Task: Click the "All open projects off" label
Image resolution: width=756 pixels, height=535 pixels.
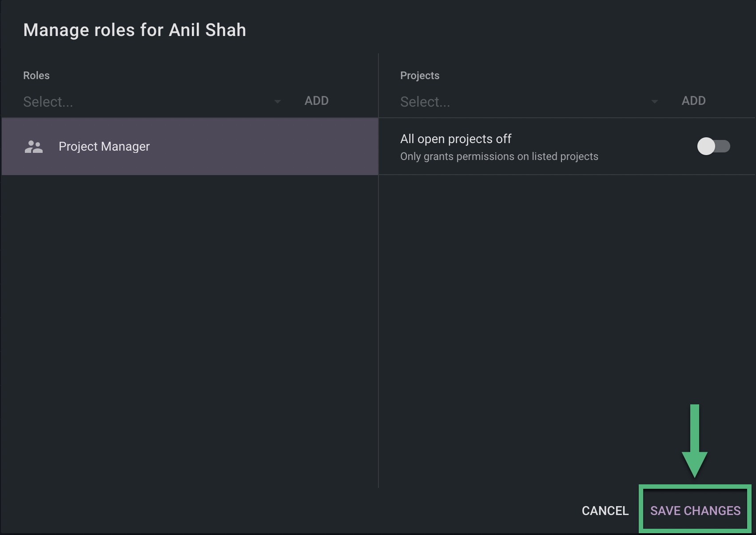Action: pos(456,139)
